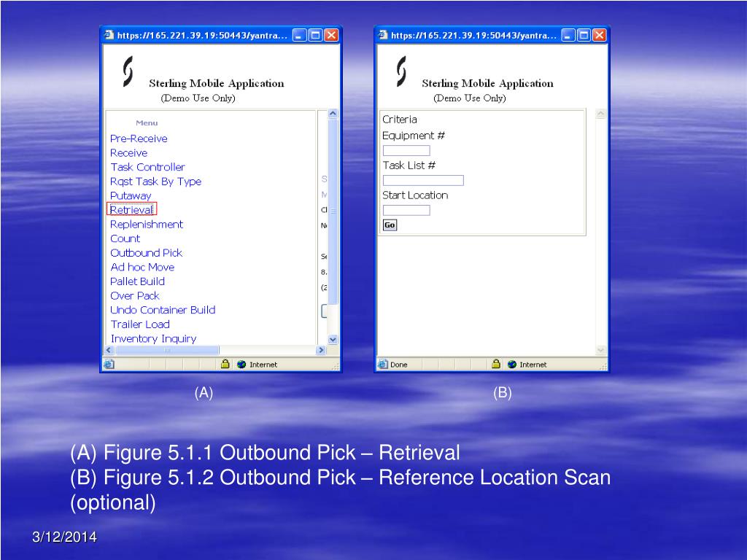The width and height of the screenshot is (747, 560).
Task: Open the Pre-Receive menu link
Action: [x=139, y=139]
